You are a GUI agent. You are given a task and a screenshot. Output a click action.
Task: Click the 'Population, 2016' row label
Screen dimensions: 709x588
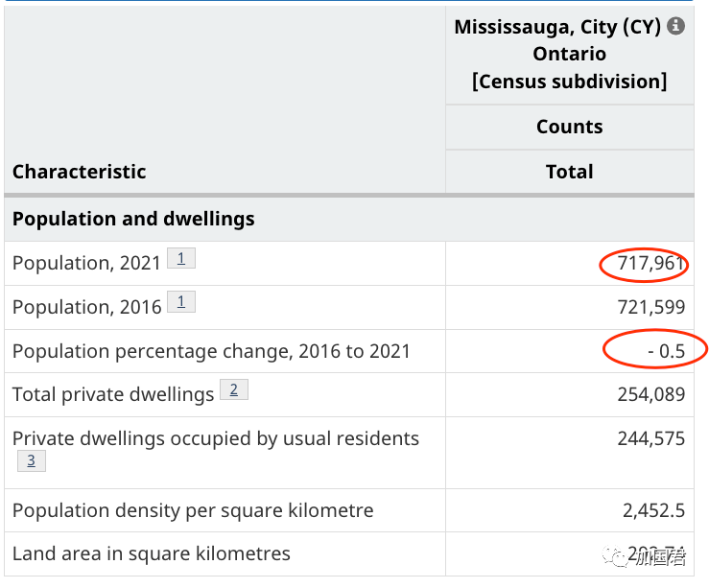click(86, 307)
